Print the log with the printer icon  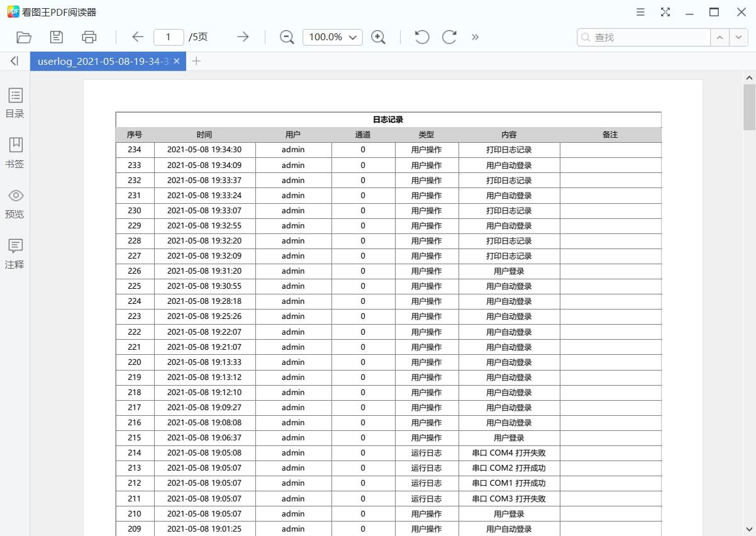pyautogui.click(x=89, y=37)
